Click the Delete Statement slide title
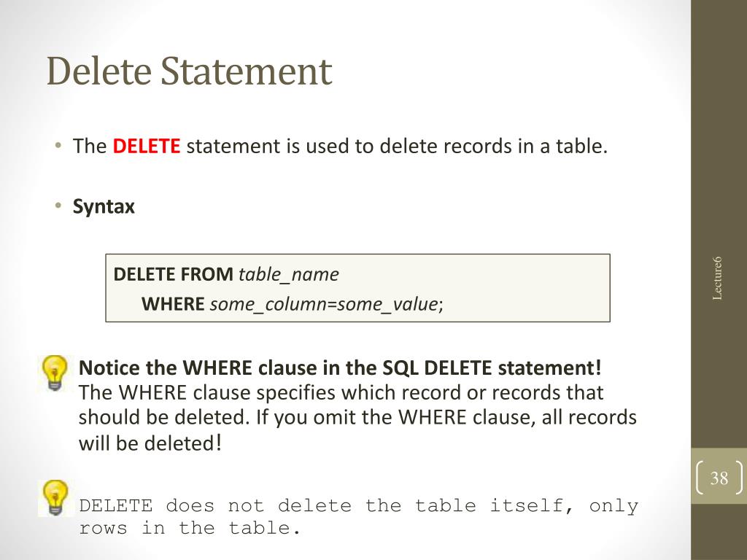The image size is (747, 560). click(189, 71)
